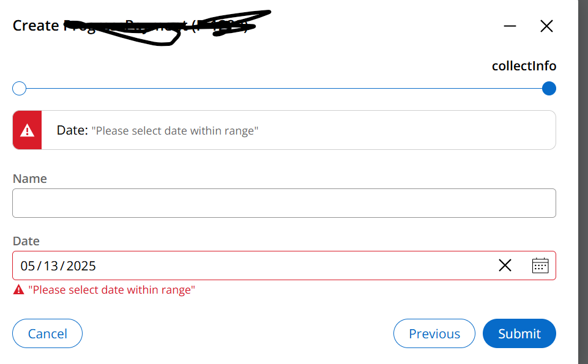Select the filled collectInfo step circle
The width and height of the screenshot is (588, 364).
(549, 89)
